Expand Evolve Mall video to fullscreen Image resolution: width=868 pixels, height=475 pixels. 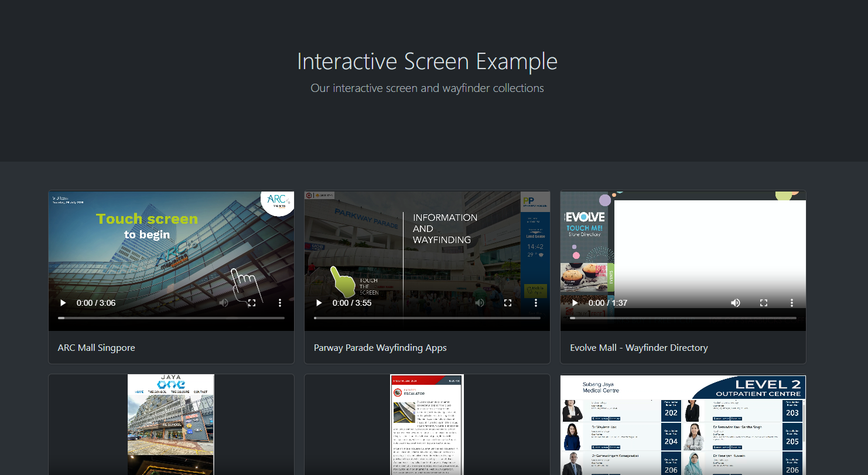764,303
